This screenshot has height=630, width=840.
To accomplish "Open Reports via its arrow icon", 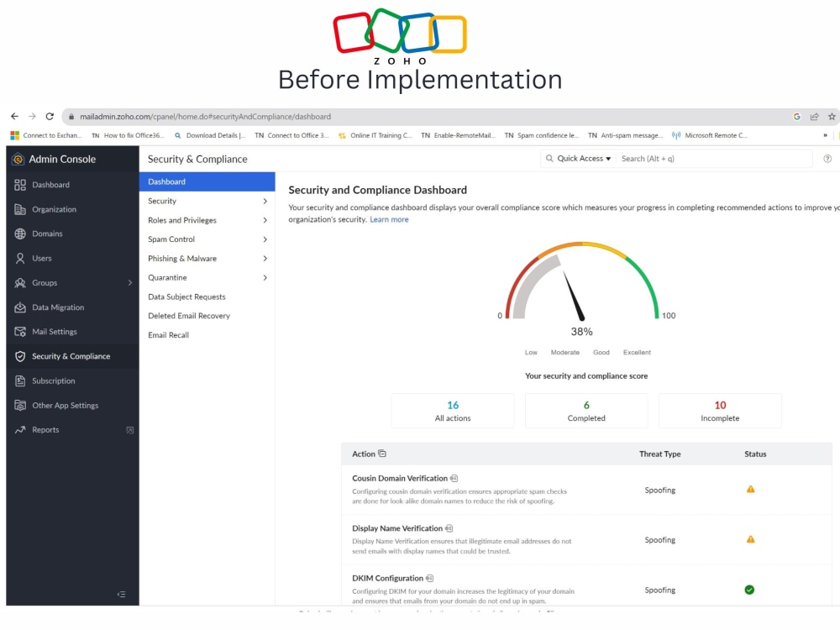I will point(18,430).
